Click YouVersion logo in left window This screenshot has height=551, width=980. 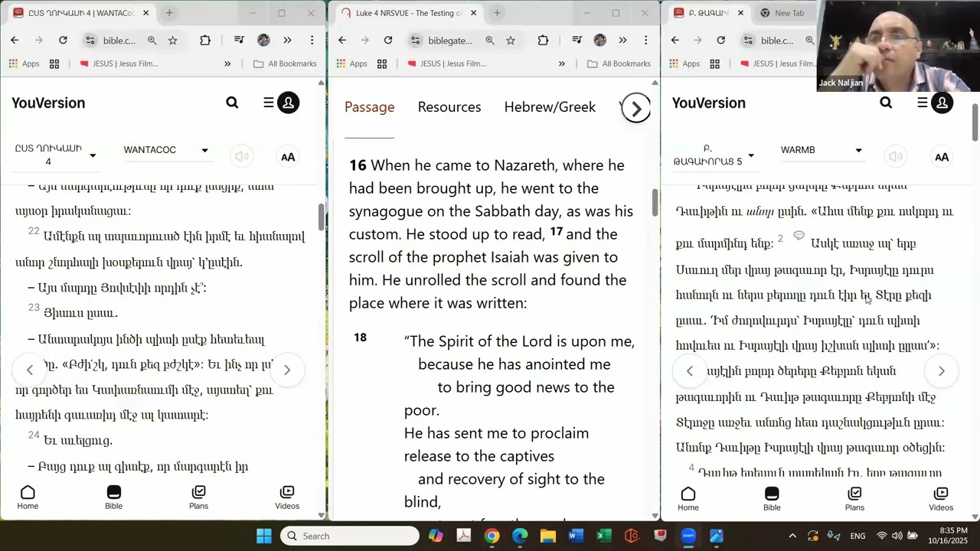point(48,103)
